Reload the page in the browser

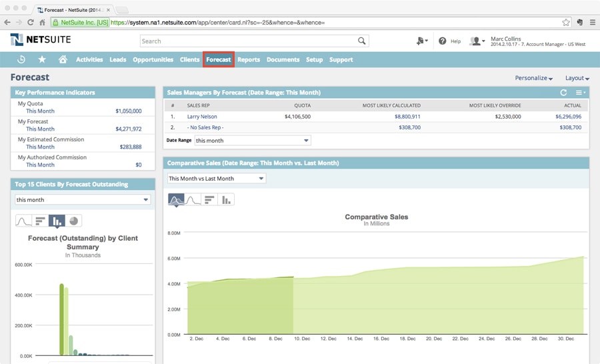click(x=31, y=23)
